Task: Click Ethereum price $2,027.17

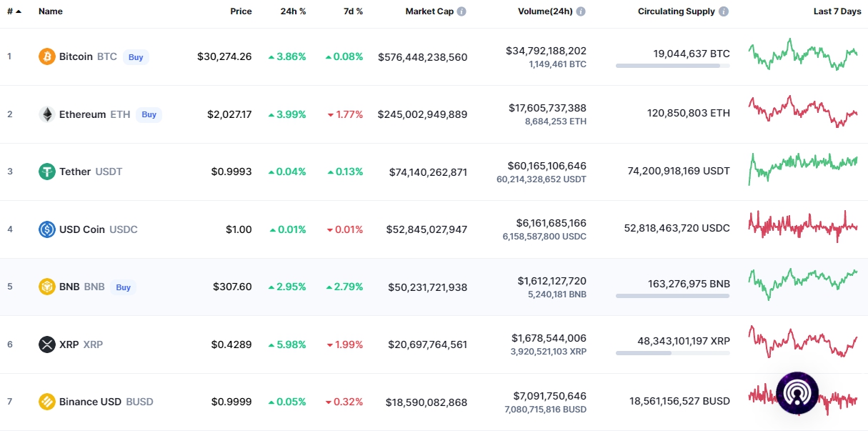Action: [229, 114]
